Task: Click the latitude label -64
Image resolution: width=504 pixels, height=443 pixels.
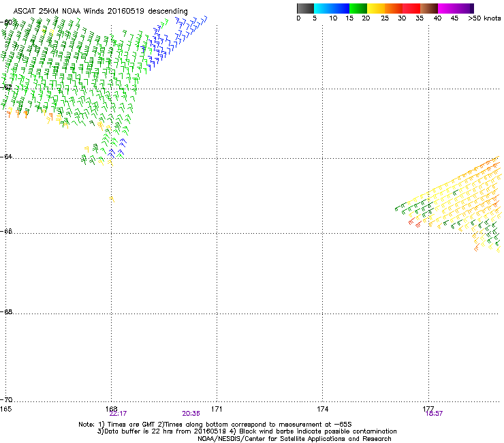Action: (x=6, y=157)
